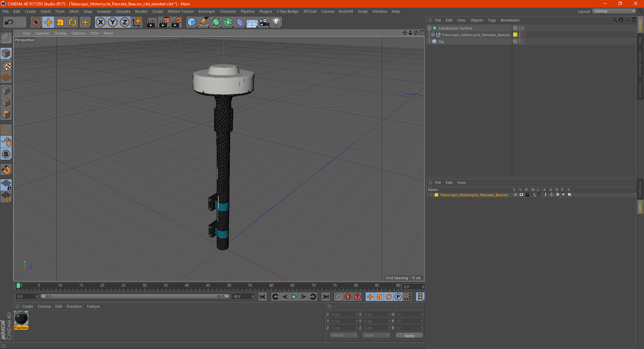
Task: Expand the Telescopic_Motorcycle_Pancake_Beacon object tree
Action: pos(433,35)
